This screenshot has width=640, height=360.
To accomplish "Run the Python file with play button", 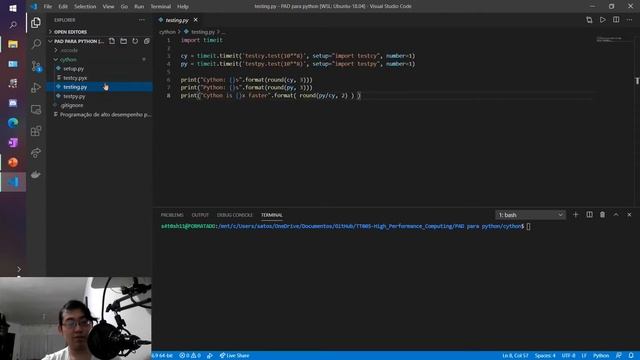I will [x=602, y=20].
